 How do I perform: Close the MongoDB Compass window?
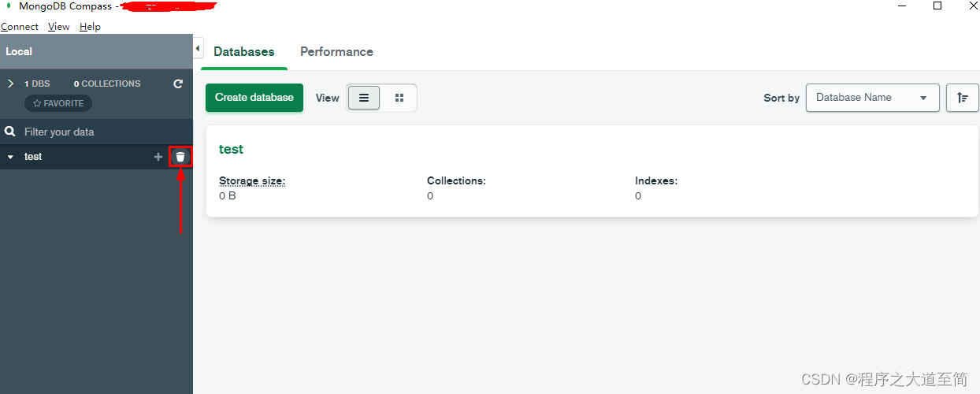coord(972,6)
